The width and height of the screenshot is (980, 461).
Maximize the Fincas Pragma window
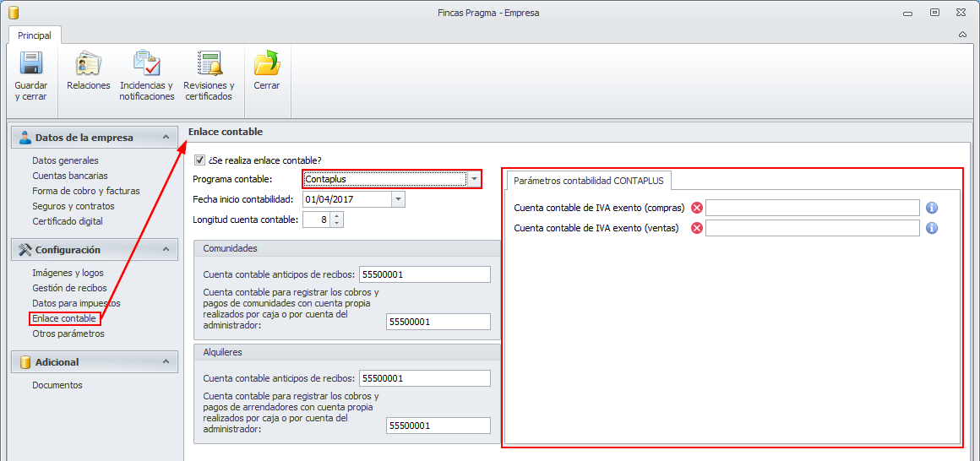click(934, 12)
